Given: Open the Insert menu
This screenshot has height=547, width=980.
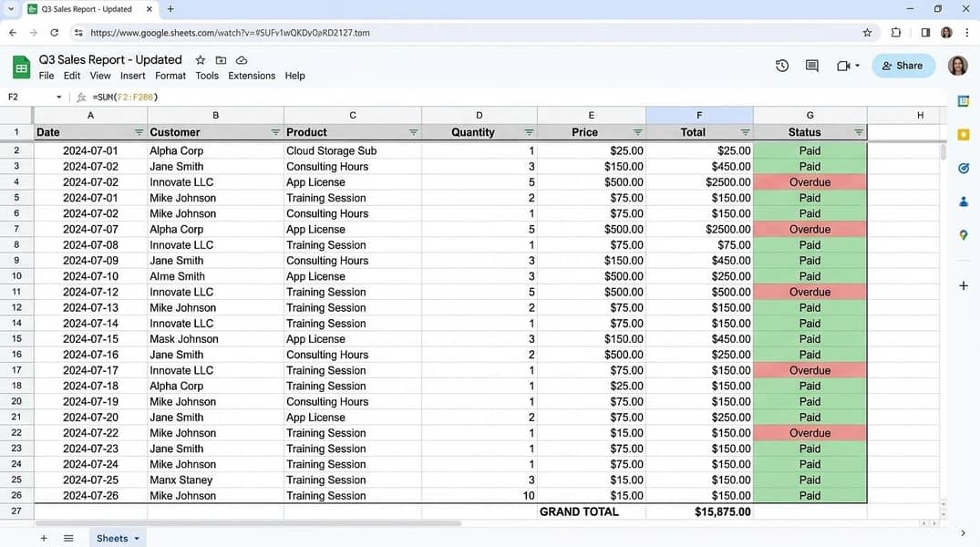Looking at the screenshot, I should (132, 76).
